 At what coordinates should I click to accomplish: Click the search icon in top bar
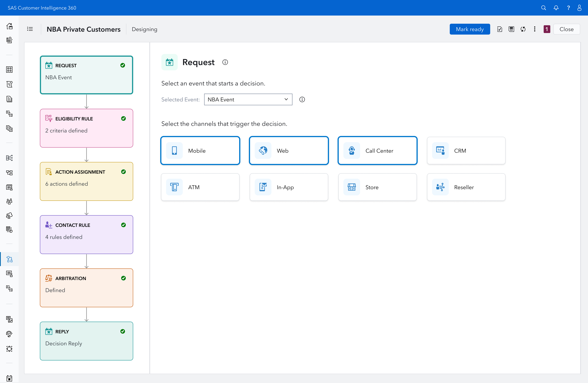(543, 8)
